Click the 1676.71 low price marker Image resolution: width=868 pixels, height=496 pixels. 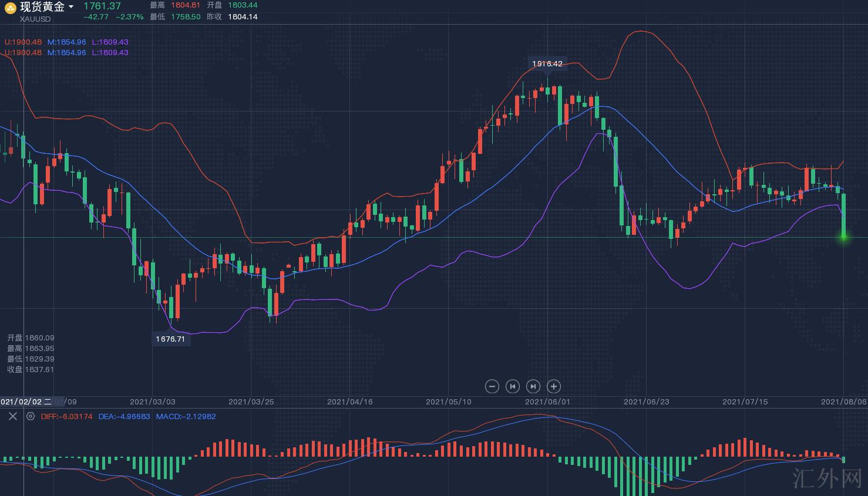pos(170,339)
